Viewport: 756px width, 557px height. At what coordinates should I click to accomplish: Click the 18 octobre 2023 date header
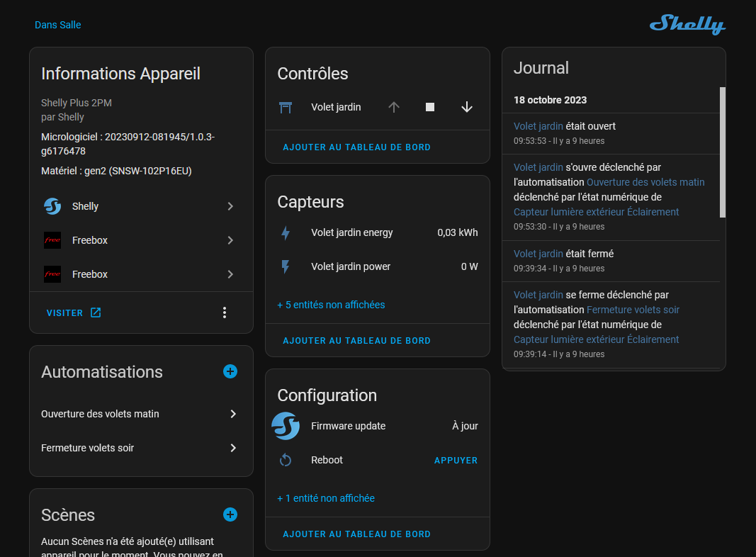[x=550, y=101]
